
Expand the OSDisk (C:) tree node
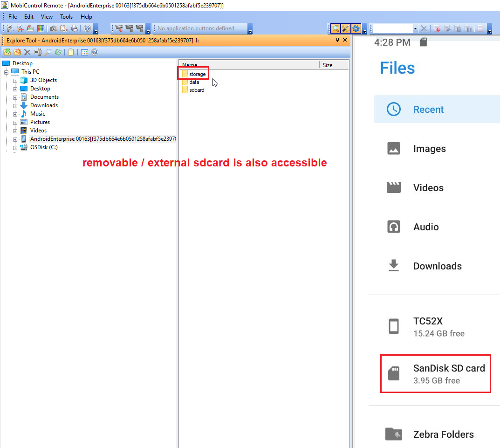pyautogui.click(x=15, y=148)
